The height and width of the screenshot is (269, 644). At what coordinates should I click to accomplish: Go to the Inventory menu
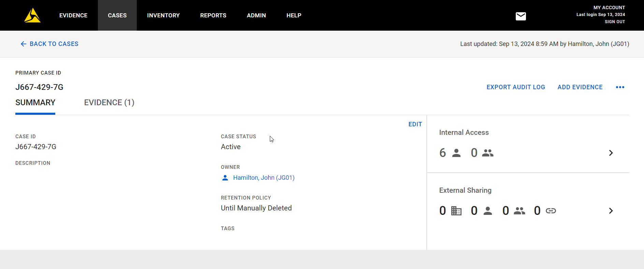coord(163,15)
